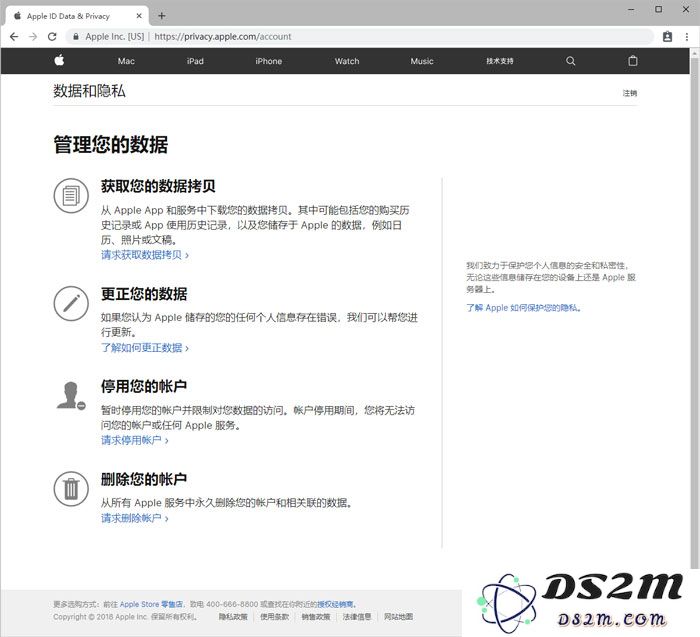Click the deactivate account person icon
Screen dimensions: 700x637
pyautogui.click(x=71, y=396)
